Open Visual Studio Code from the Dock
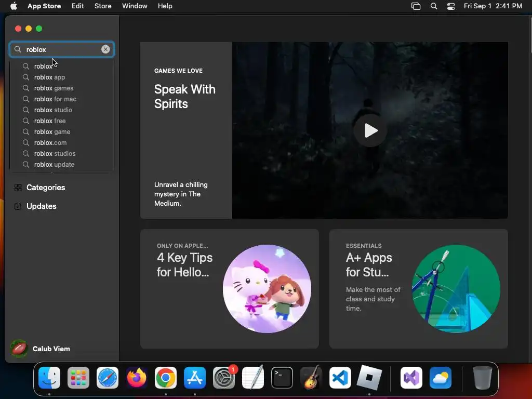 click(340, 377)
